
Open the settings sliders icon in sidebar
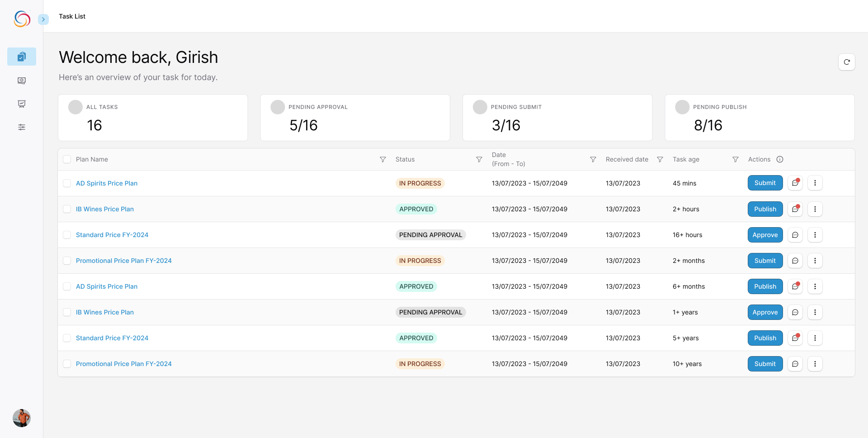[x=22, y=127]
